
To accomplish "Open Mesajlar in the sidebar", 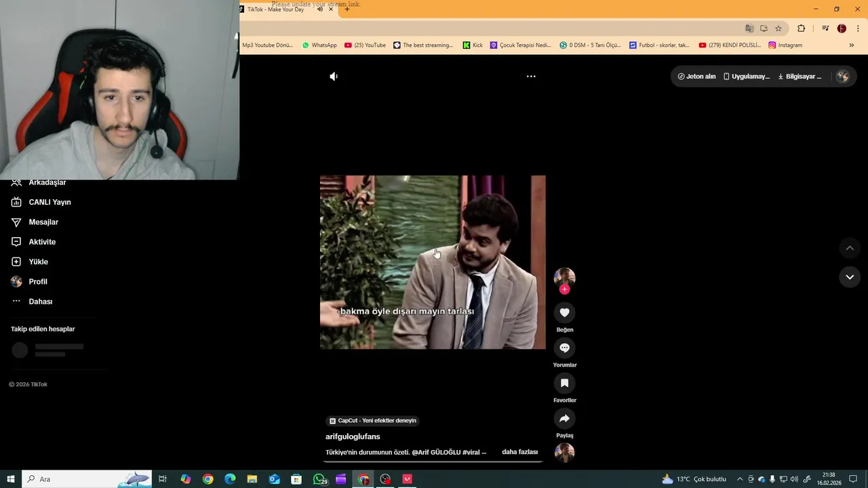I will [x=35, y=222].
